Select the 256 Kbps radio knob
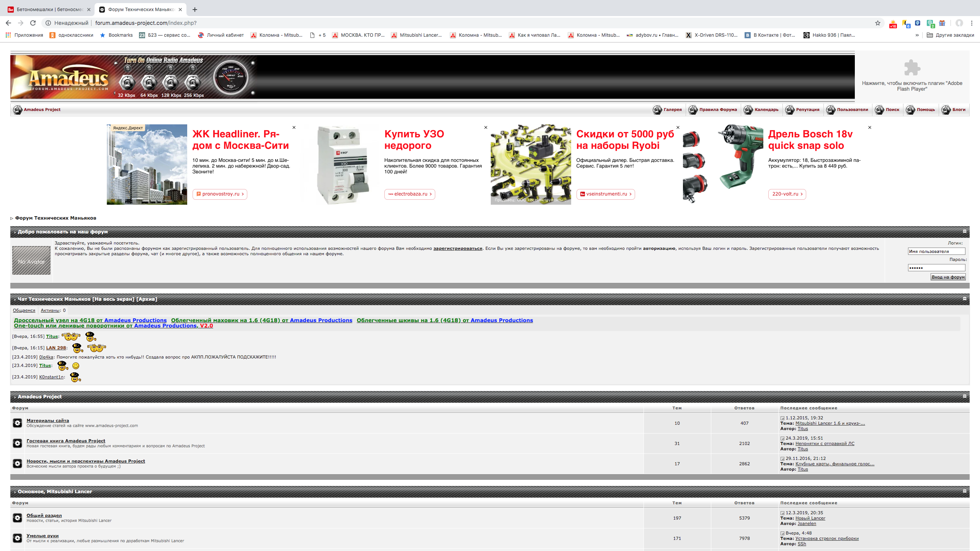 [x=193, y=82]
